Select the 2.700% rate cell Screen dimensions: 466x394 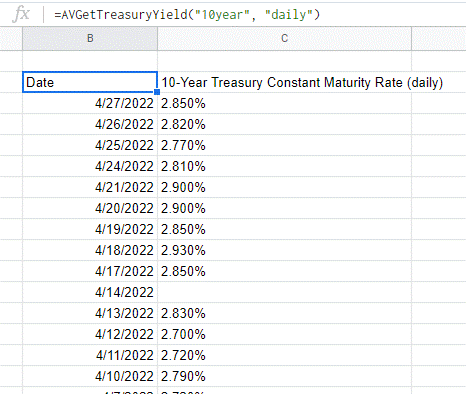point(284,334)
